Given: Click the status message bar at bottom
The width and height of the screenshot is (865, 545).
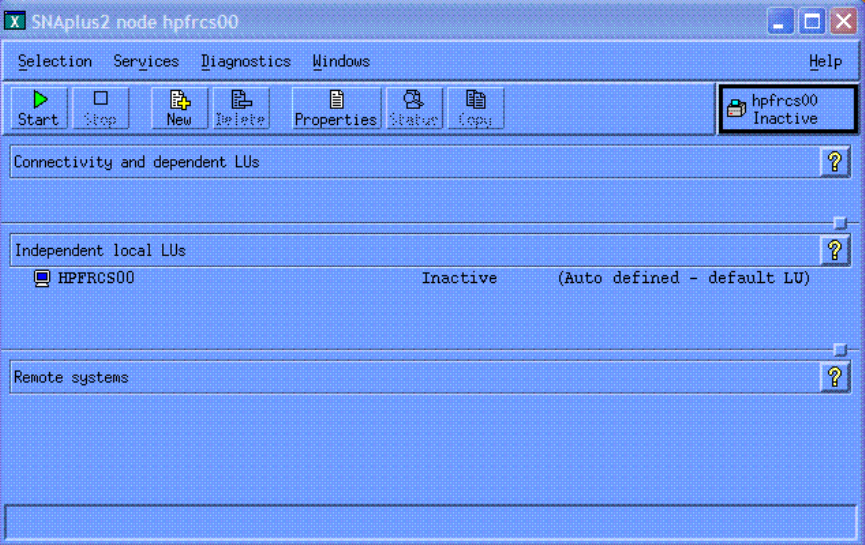Looking at the screenshot, I should (x=431, y=522).
